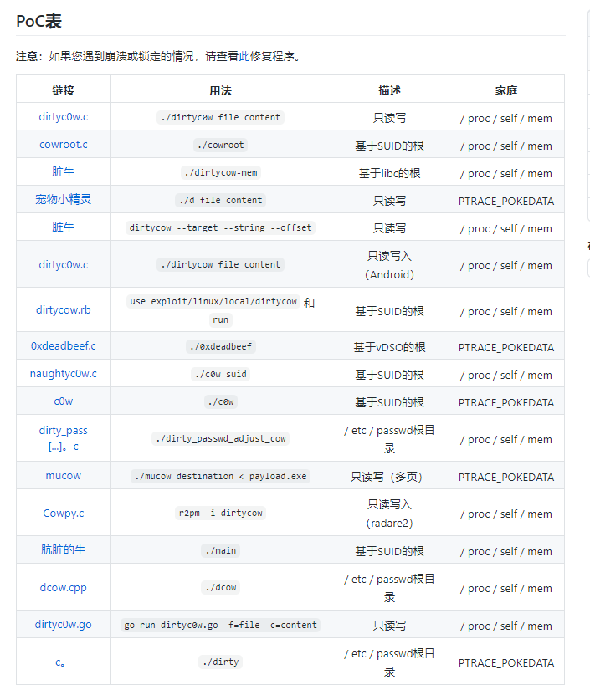
Task: Click / proc / self / mem in dirtyc0w.go row
Action: coord(506,626)
